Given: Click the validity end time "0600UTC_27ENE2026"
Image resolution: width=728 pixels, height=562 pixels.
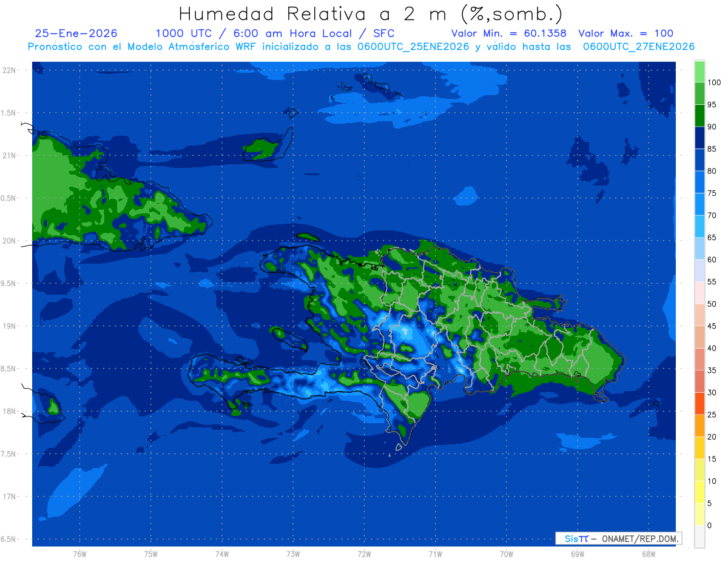Looking at the screenshot, I should [x=639, y=47].
